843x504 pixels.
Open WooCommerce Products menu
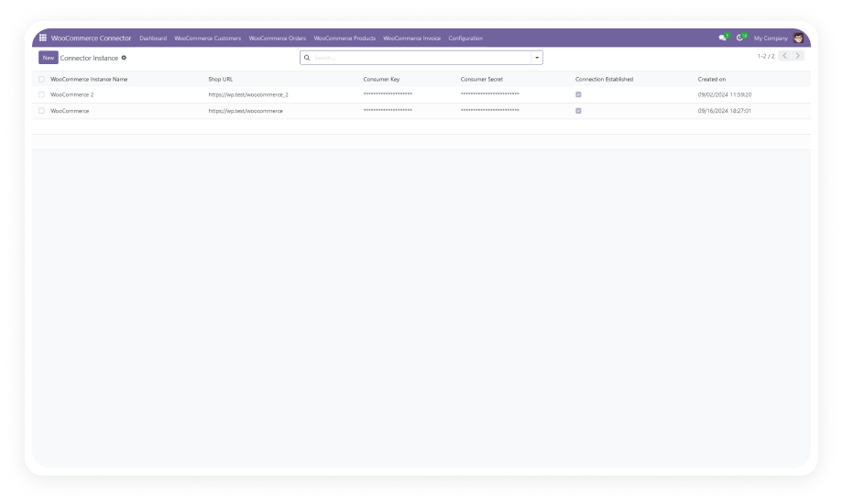point(345,38)
